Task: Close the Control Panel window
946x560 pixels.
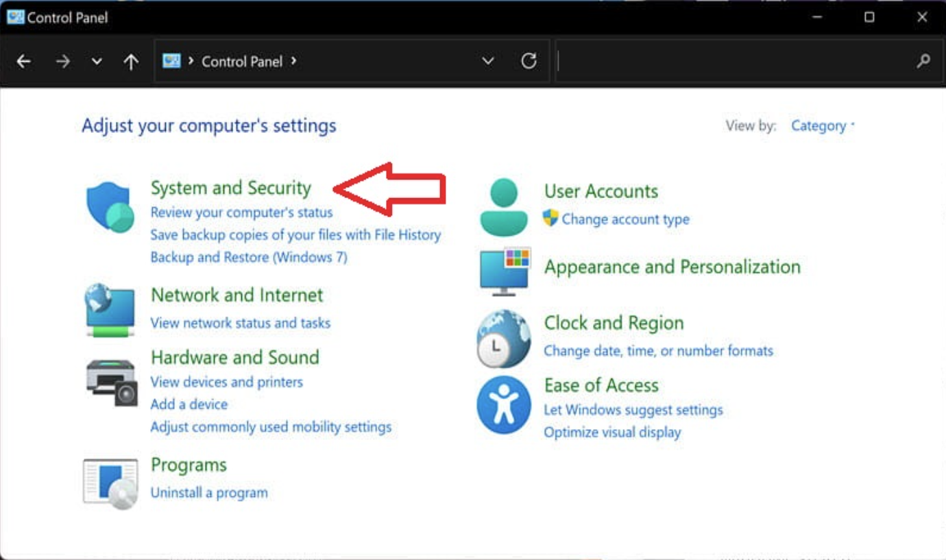Action: [x=922, y=17]
